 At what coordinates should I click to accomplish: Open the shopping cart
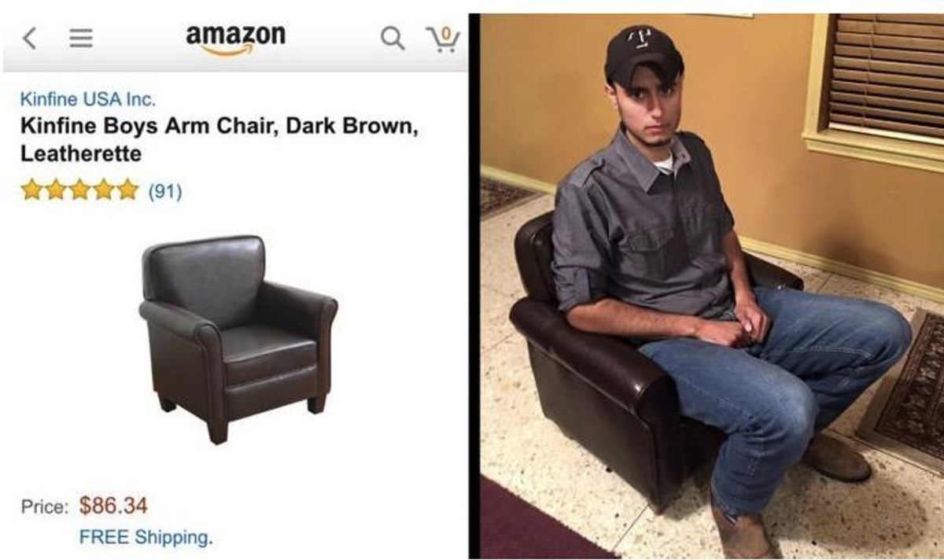pos(444,38)
